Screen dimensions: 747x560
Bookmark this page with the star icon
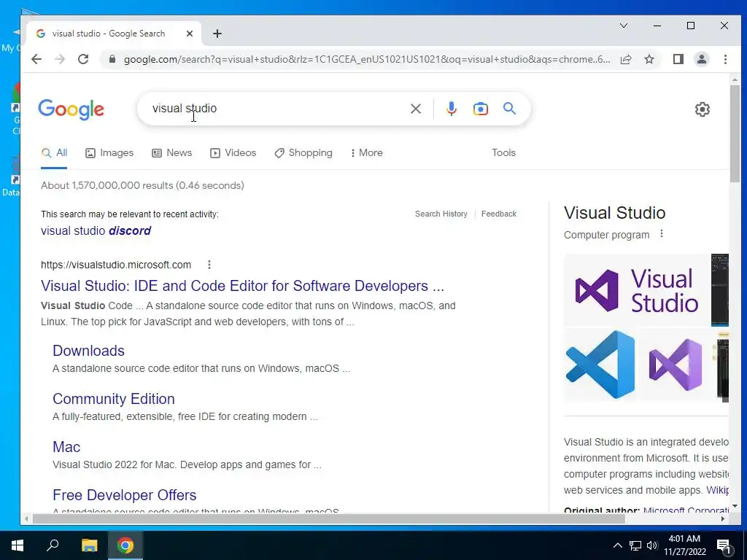tap(649, 59)
